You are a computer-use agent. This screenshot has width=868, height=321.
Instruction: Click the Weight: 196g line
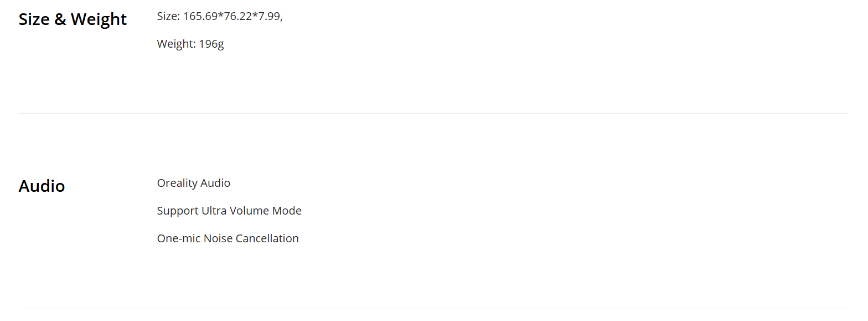click(x=190, y=44)
